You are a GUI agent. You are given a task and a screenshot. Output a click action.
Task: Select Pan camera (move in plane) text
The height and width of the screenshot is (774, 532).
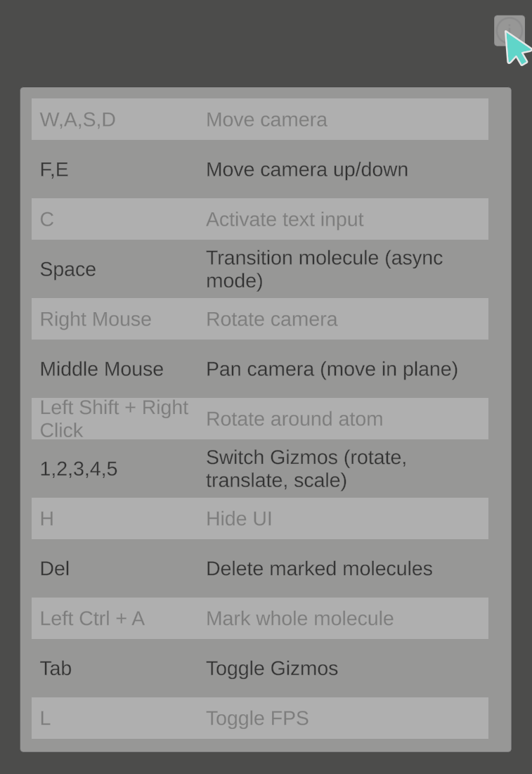coord(332,369)
